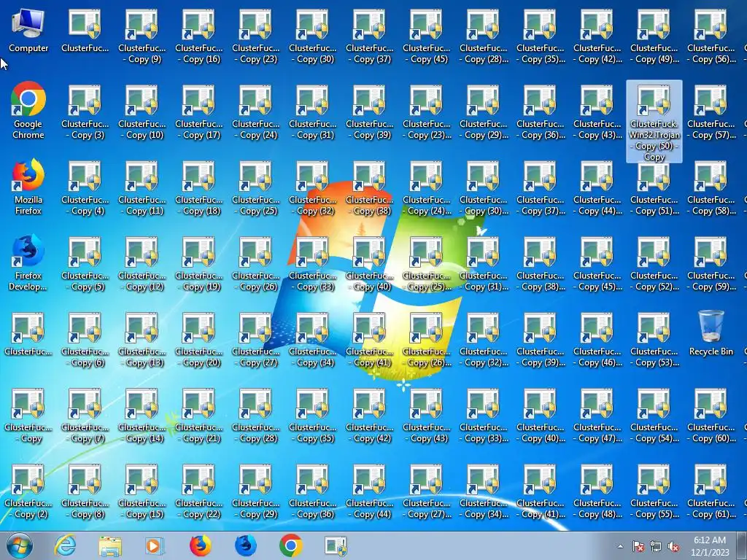Select the ClusterFuck Copy (2) shortcut

point(28,491)
